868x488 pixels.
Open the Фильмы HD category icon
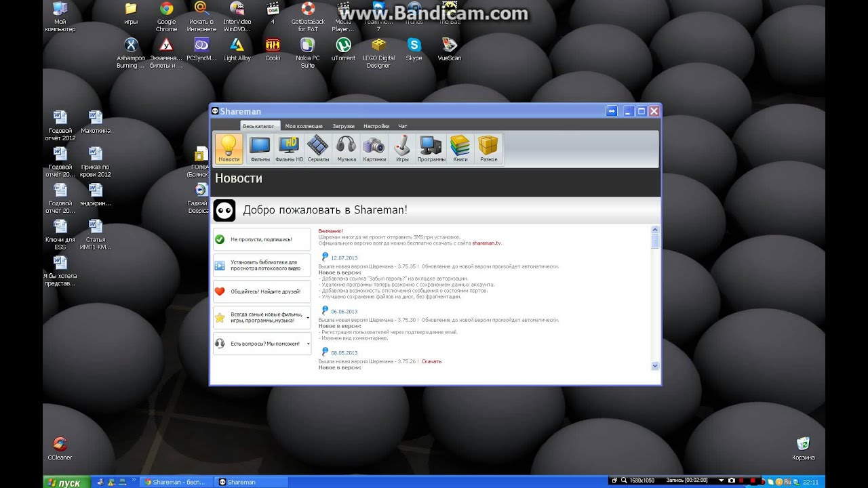click(289, 148)
